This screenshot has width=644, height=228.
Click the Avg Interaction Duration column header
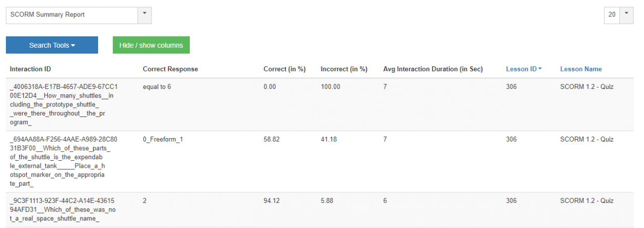pyautogui.click(x=433, y=69)
